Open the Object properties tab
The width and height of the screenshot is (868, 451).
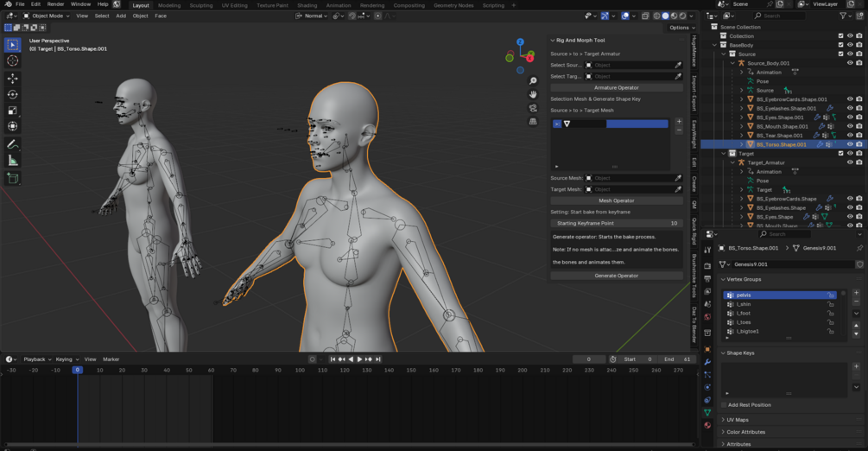coord(707,349)
